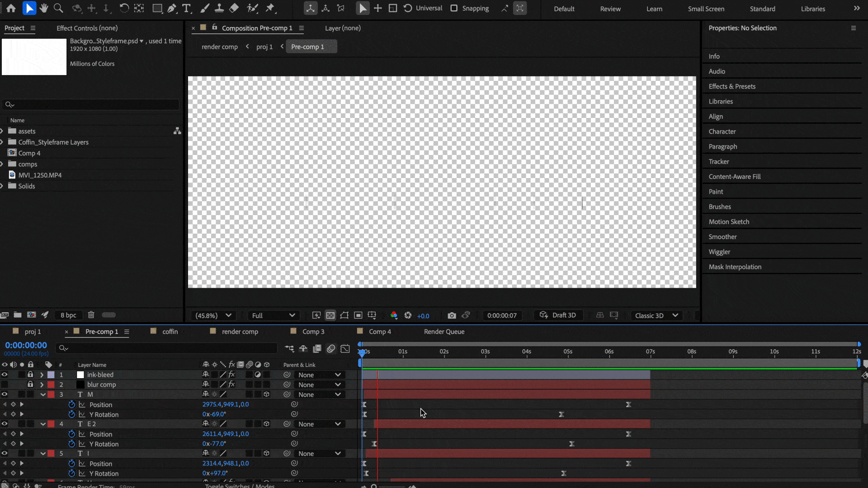Toggle Position stopwatch for layer M

point(71,404)
